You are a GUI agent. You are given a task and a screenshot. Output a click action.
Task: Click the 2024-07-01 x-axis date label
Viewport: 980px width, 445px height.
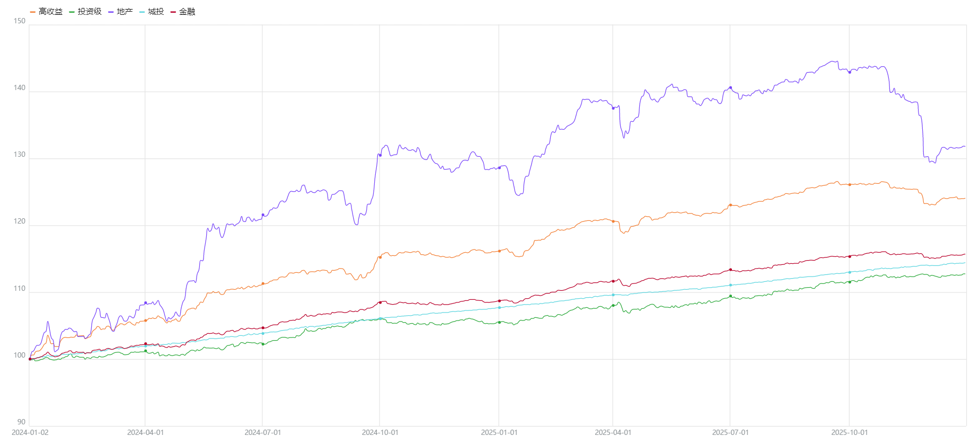263,432
